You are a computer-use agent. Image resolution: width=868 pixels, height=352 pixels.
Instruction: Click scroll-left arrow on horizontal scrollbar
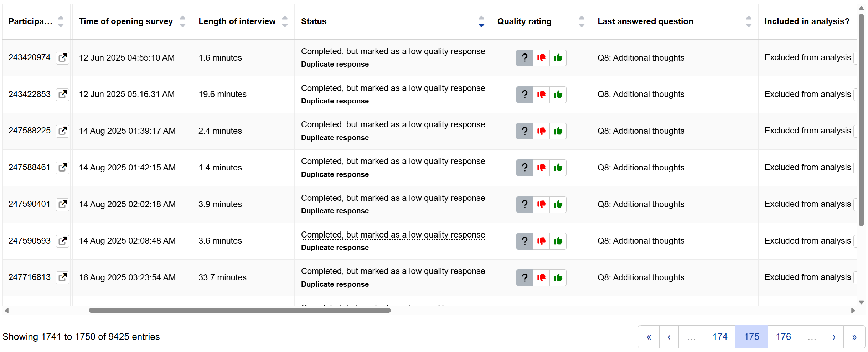pos(6,311)
